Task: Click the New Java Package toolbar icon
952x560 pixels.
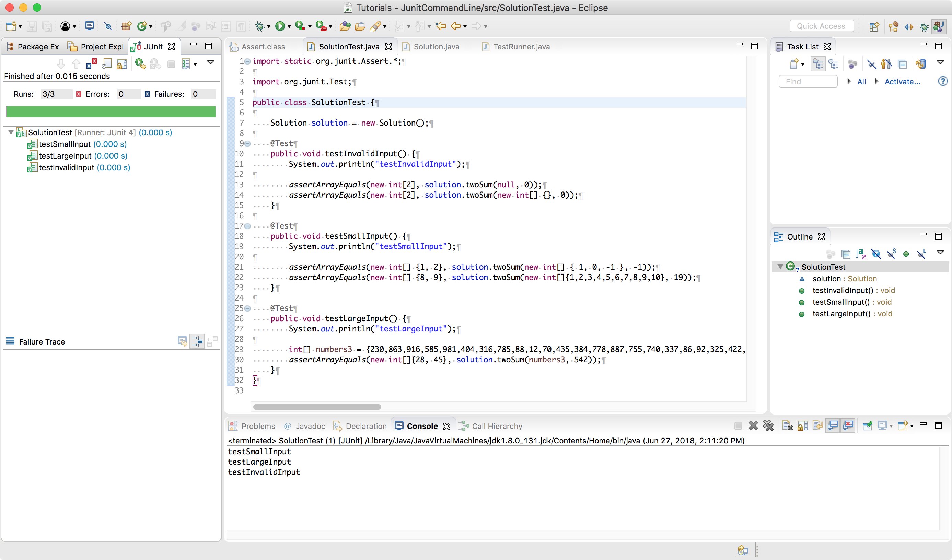Action: [126, 26]
